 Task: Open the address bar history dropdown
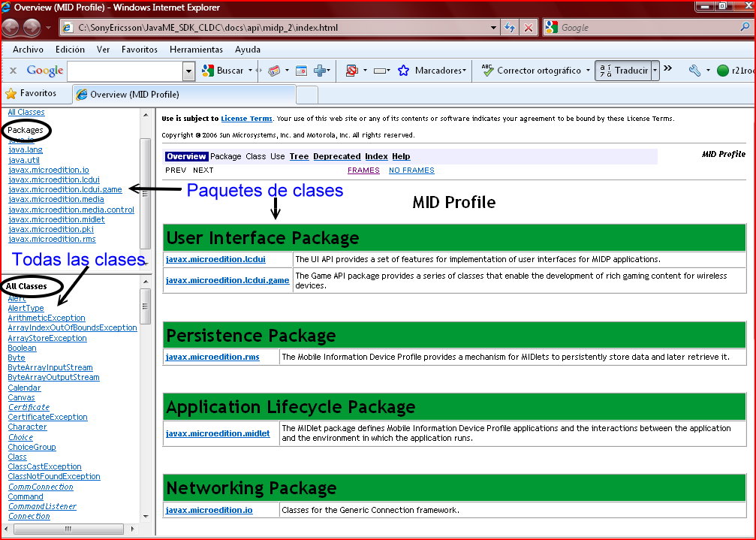pos(493,28)
